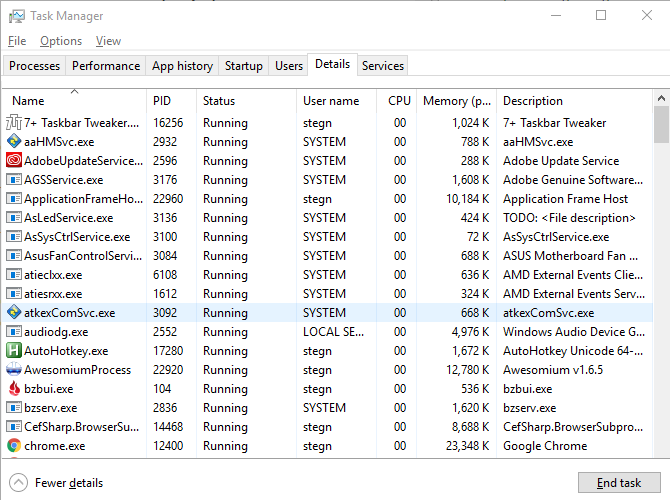Viewport: 670px width, 500px height.
Task: Click the vertical scrollbar thumb in process list
Action: [661, 125]
